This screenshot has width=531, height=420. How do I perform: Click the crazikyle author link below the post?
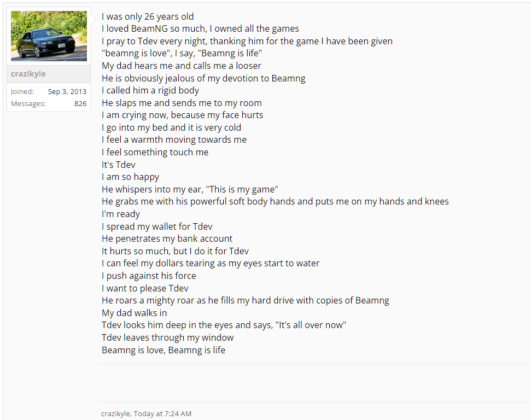tap(115, 413)
